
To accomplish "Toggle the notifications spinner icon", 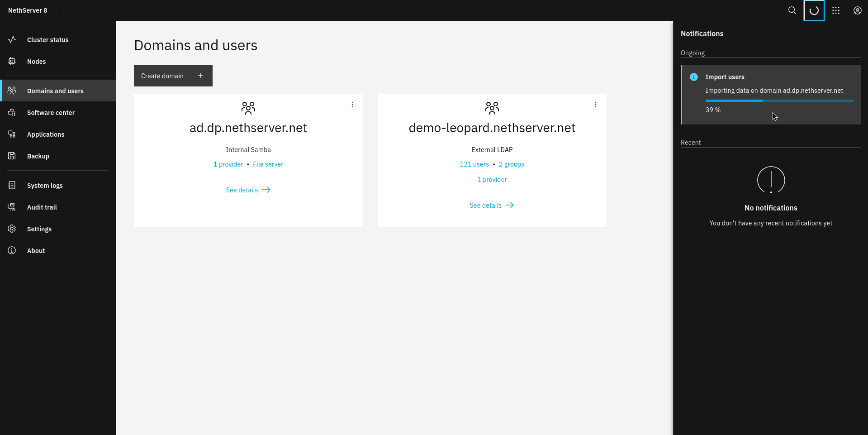I will tap(814, 10).
